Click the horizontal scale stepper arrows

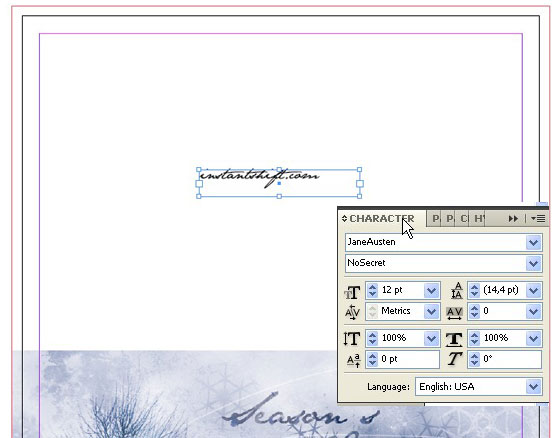pyautogui.click(x=474, y=338)
